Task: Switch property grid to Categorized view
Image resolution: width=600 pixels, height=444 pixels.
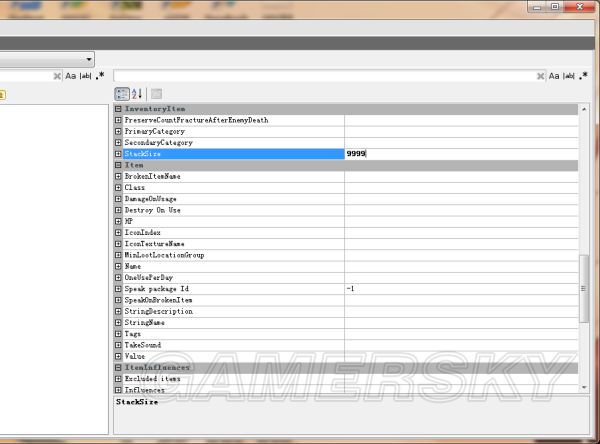Action: pos(122,93)
